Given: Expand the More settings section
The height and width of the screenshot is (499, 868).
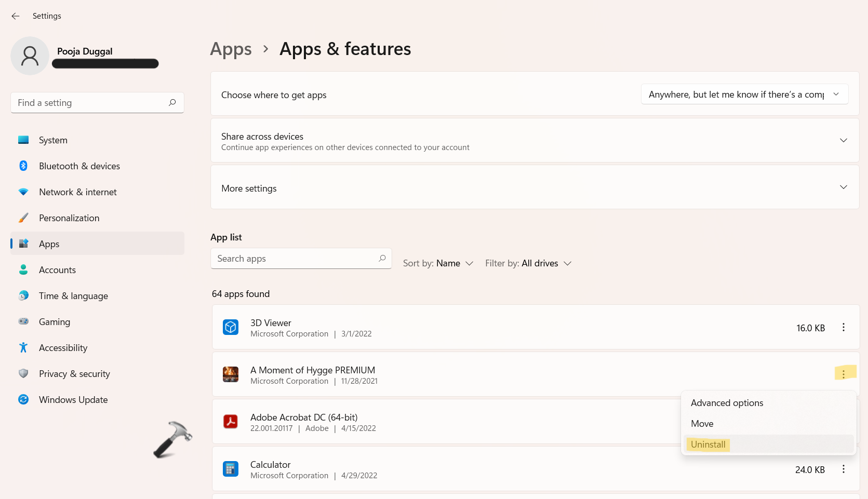Looking at the screenshot, I should [x=843, y=187].
